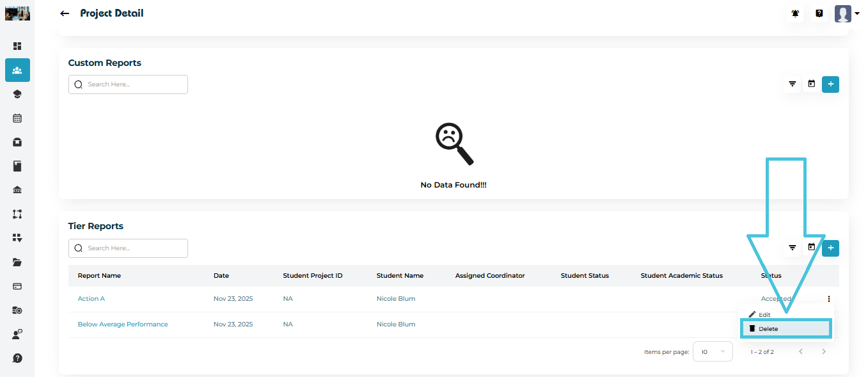Open the notifications bell
Image resolution: width=868 pixels, height=377 pixels.
point(796,13)
